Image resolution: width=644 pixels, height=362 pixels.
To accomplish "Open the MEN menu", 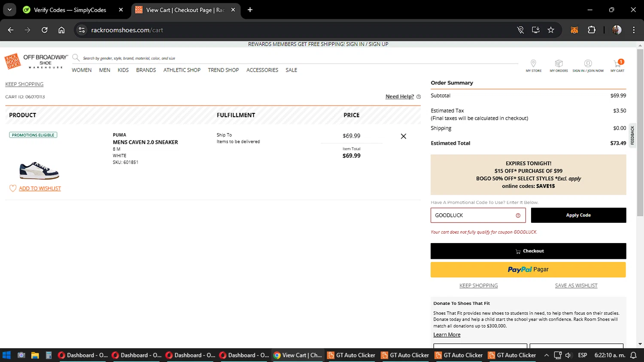I will click(x=105, y=70).
